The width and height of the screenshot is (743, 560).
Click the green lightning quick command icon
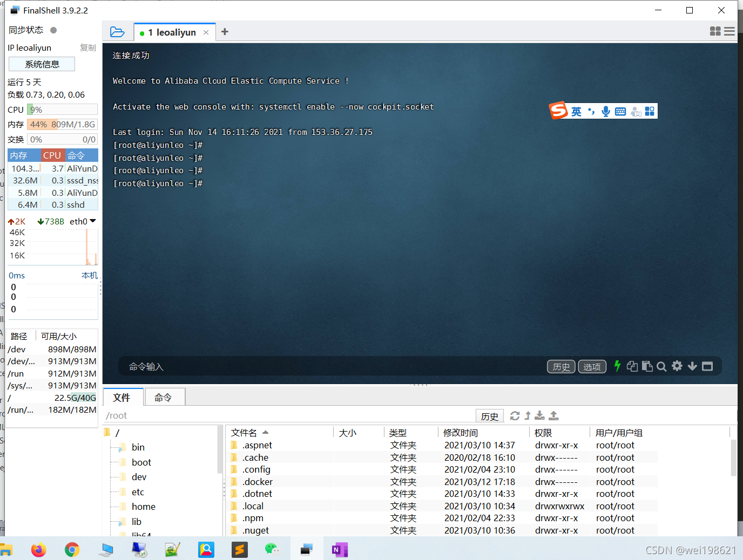(617, 366)
